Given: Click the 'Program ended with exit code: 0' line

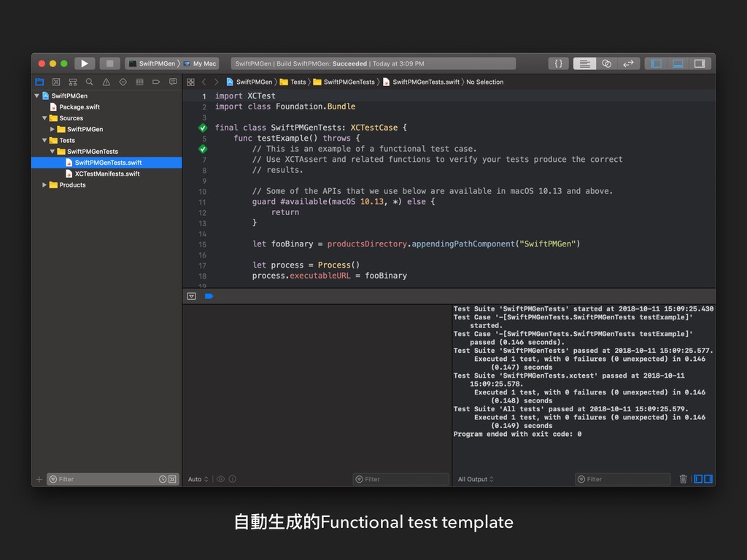Looking at the screenshot, I should [x=517, y=435].
